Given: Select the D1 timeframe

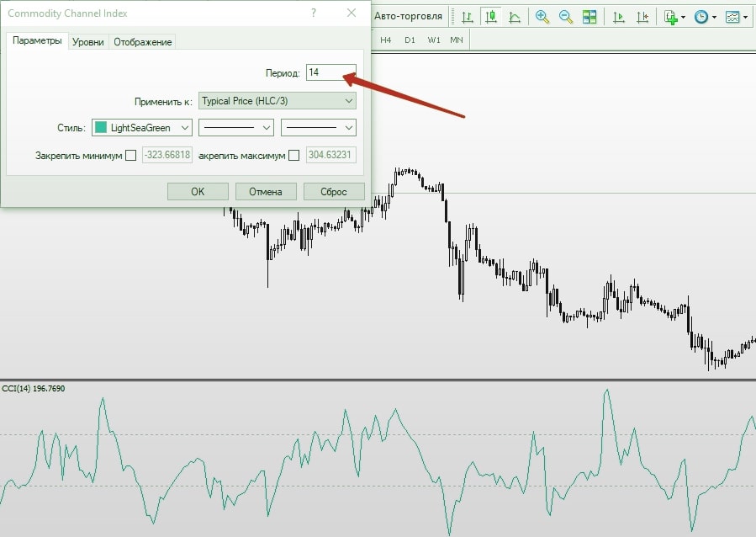Looking at the screenshot, I should click(x=410, y=40).
